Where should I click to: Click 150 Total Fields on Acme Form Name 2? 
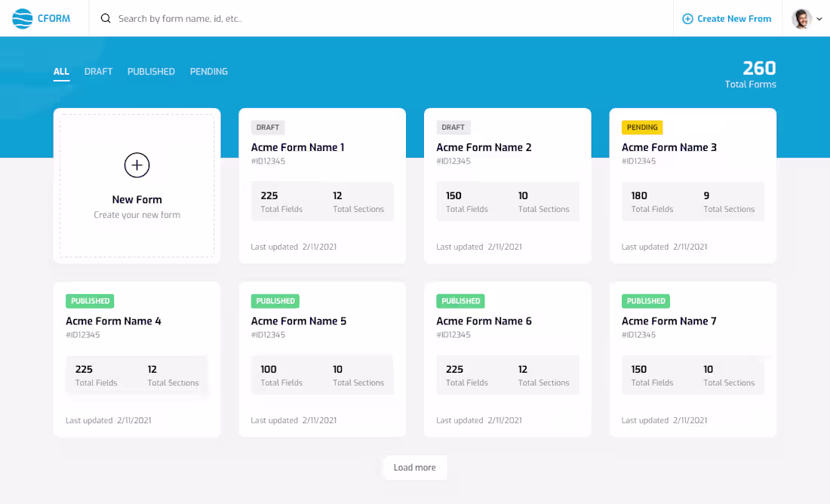point(467,201)
